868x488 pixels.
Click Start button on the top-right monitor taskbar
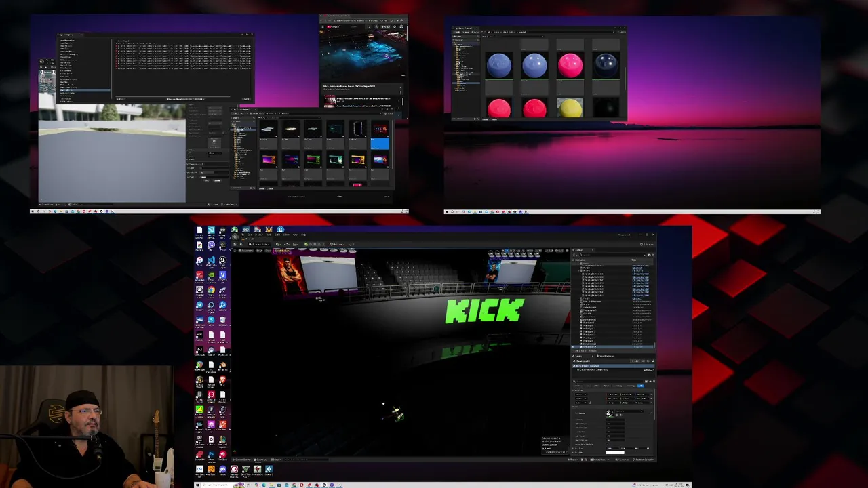447,211
